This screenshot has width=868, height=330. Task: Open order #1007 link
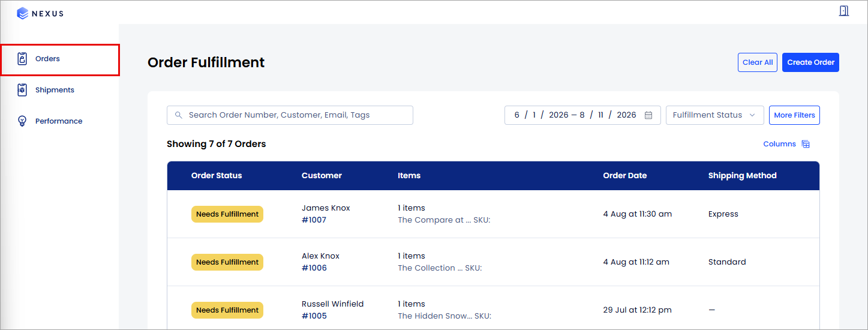(x=314, y=220)
